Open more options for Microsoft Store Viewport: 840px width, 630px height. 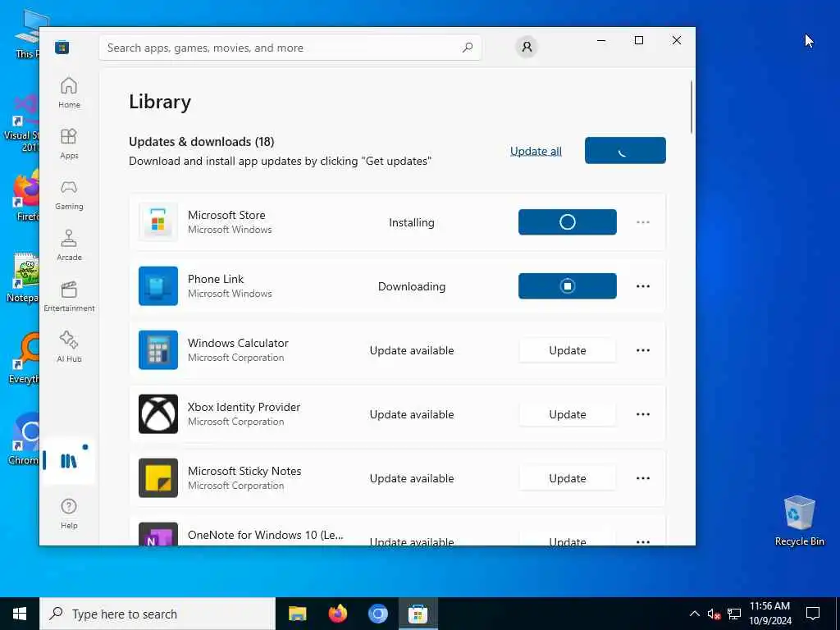click(x=643, y=222)
